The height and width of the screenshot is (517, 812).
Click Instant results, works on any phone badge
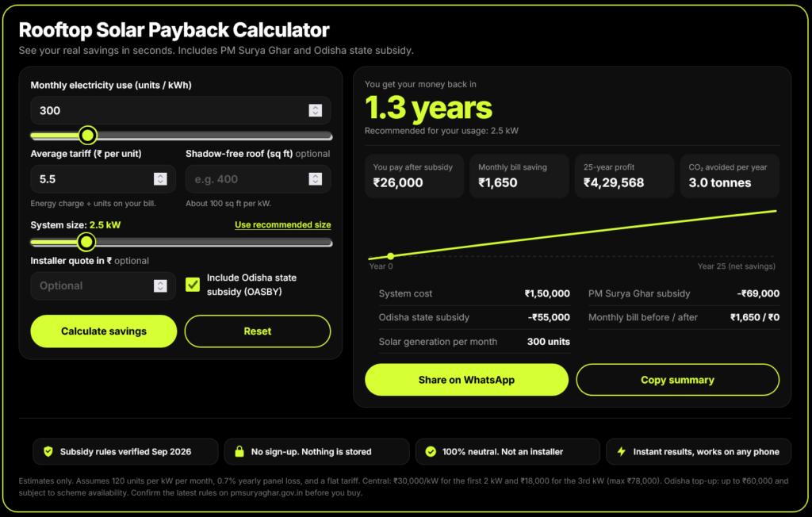699,452
